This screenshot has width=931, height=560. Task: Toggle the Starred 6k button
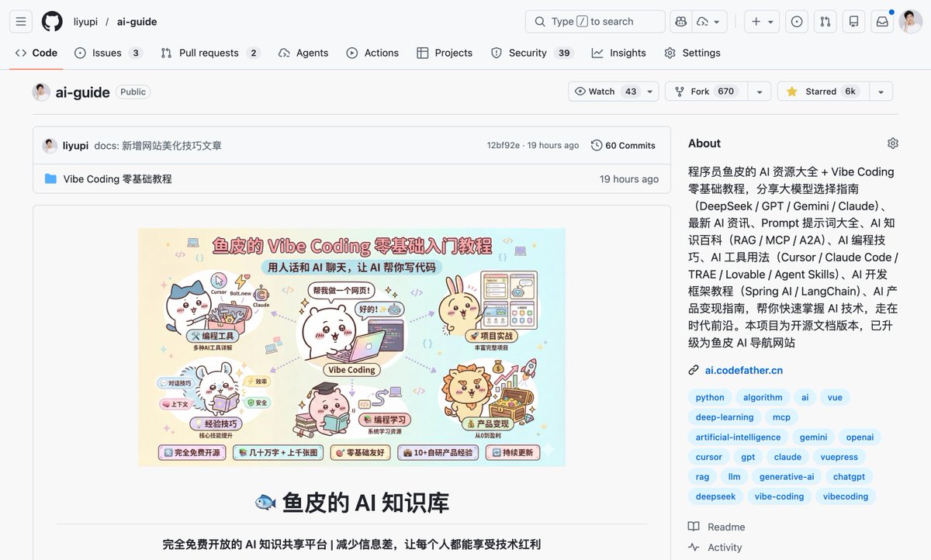(x=822, y=92)
